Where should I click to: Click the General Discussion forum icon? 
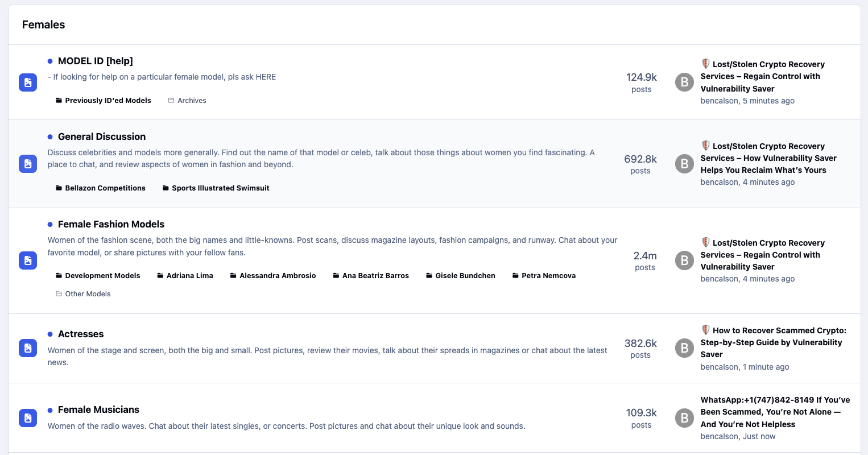28,164
